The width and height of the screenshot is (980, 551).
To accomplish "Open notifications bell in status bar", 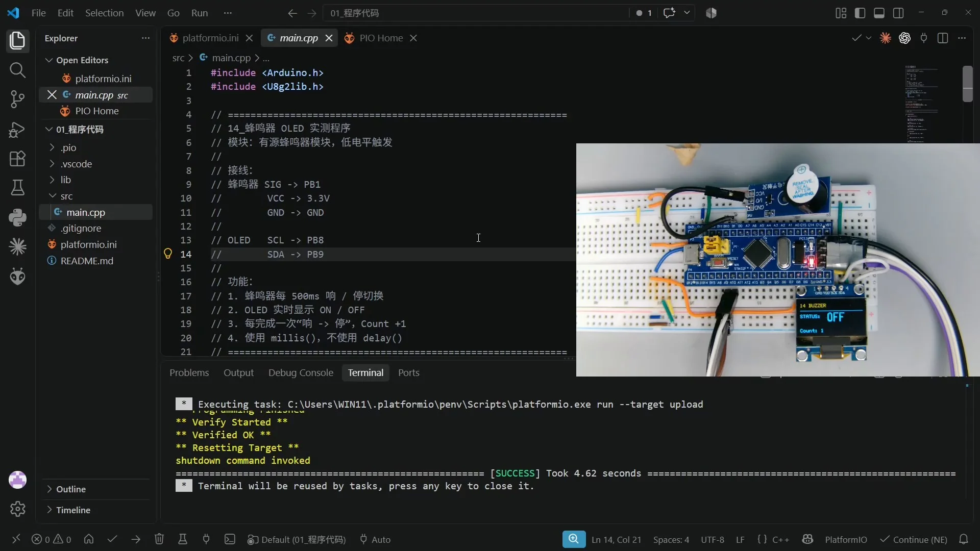I will pos(964,539).
